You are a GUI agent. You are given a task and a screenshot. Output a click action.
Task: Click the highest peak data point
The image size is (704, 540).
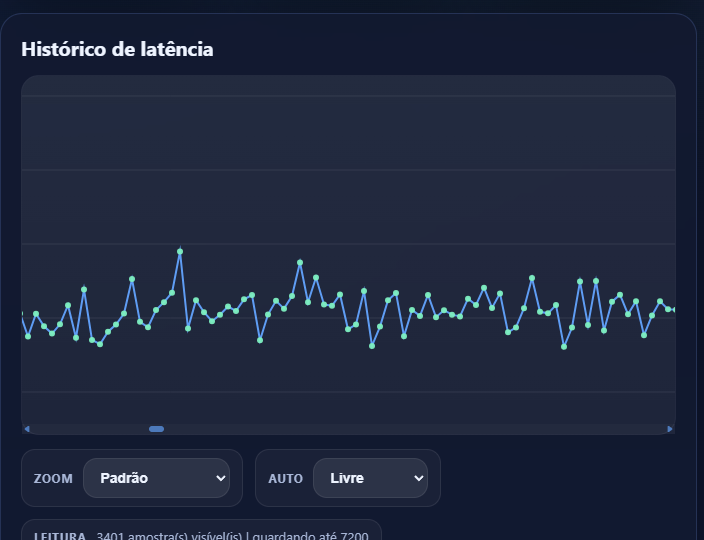(180, 252)
